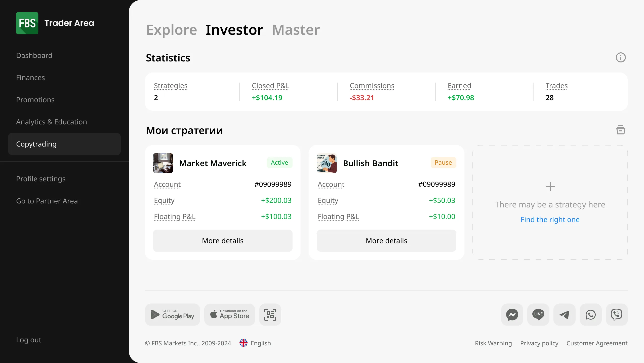Viewport: 644px width, 363px height.
Task: Select the Investor tab
Action: [234, 30]
